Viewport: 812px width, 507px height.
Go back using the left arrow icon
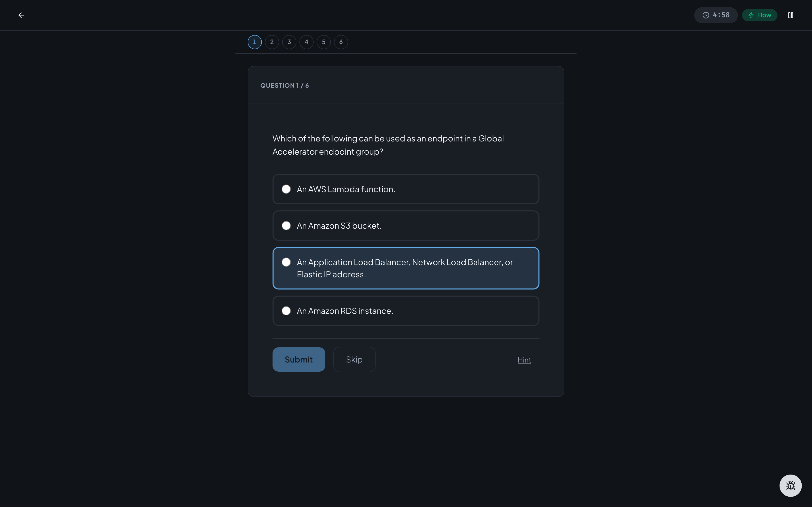click(x=21, y=15)
